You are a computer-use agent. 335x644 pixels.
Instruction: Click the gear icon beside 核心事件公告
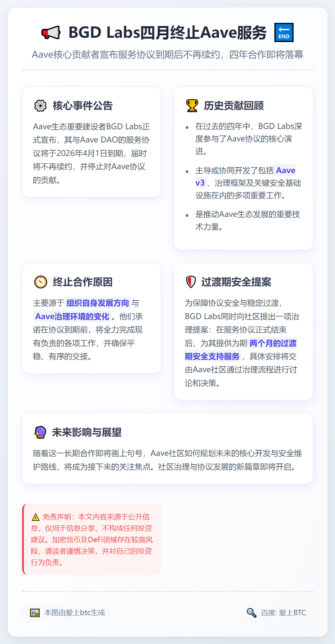tap(40, 106)
